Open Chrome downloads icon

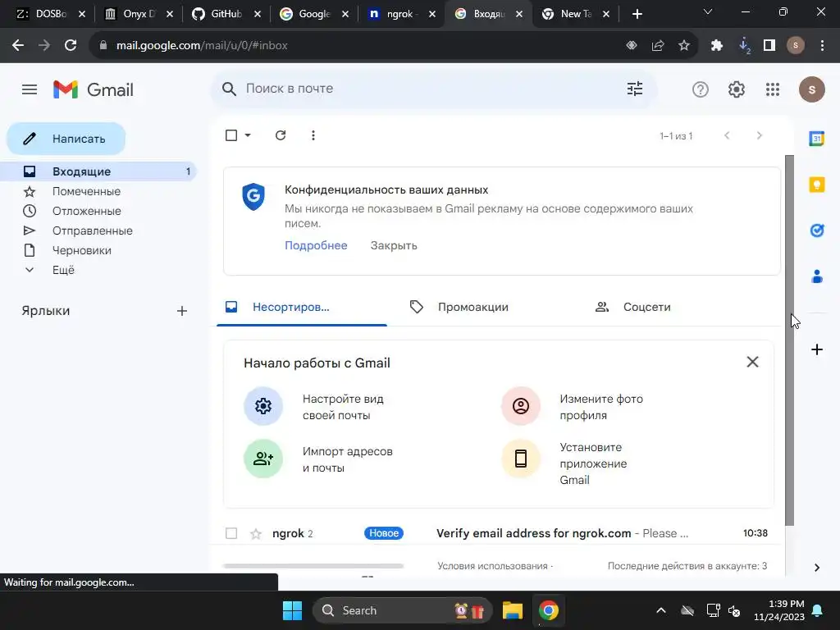click(744, 46)
